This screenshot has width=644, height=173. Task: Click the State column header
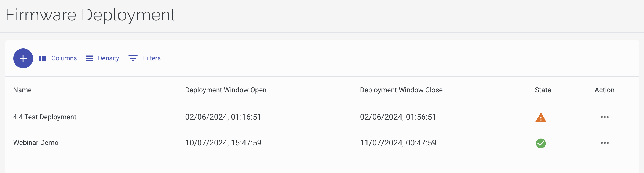(x=543, y=90)
